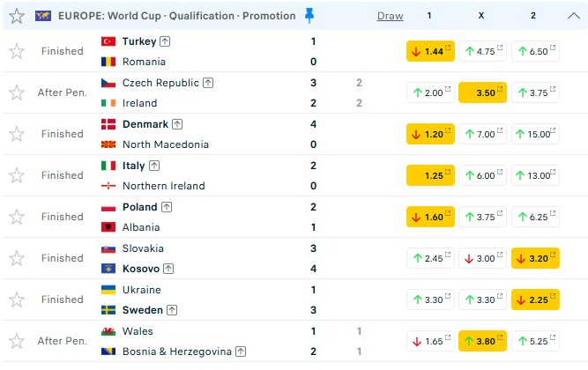Image resolution: width=588 pixels, height=370 pixels.
Task: Click the Turkey advancing arrow icon
Action: coord(166,41)
